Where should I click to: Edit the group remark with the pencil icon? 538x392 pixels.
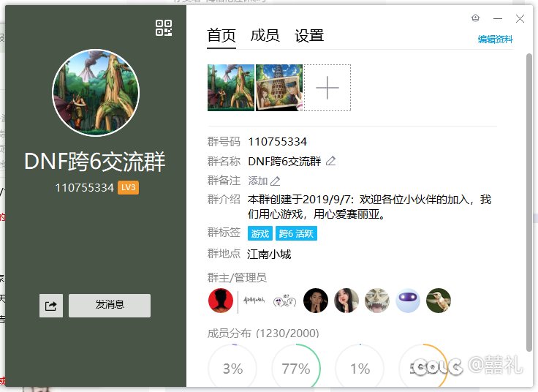pyautogui.click(x=275, y=181)
